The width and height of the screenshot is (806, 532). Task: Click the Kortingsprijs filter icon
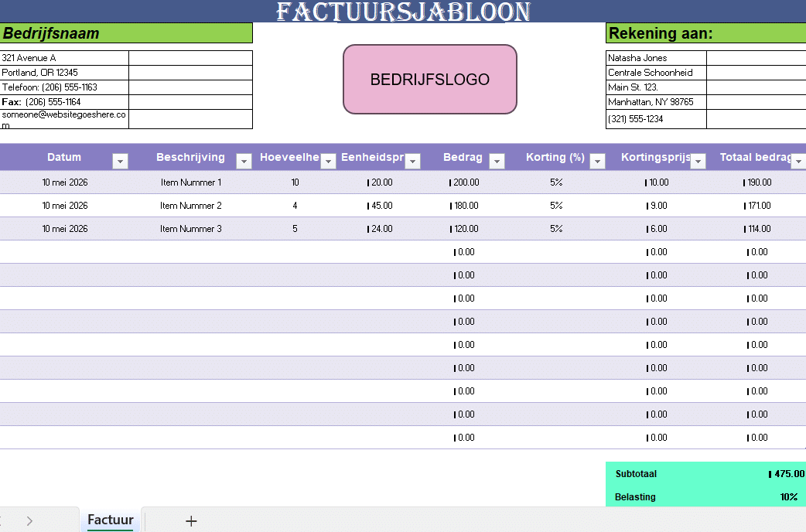(x=698, y=161)
